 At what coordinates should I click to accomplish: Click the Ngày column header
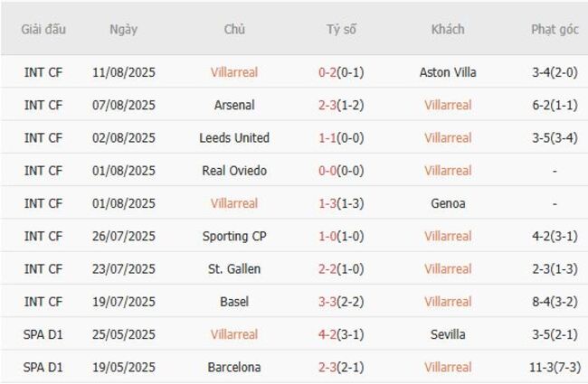point(124,29)
